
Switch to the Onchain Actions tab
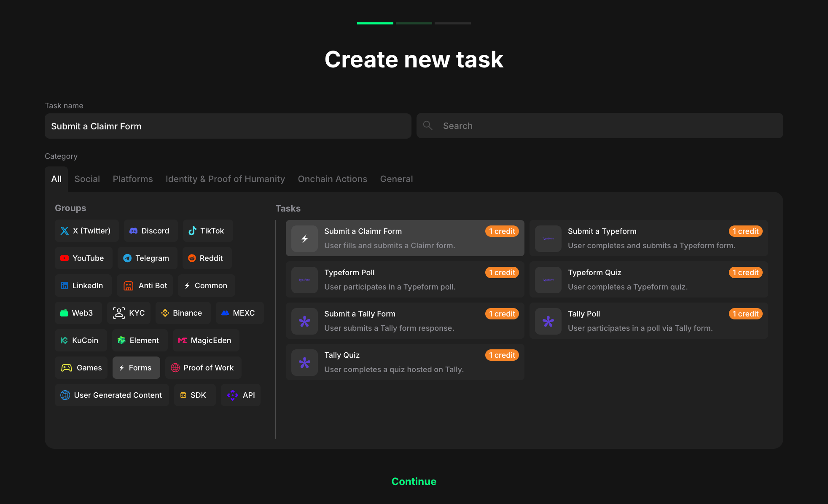333,179
